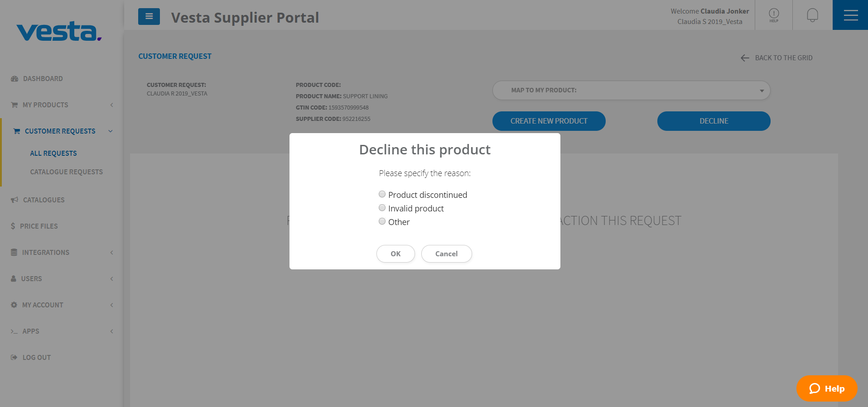Screen dimensions: 868x407
Task: Expand the My Products sidebar section
Action: [x=62, y=105]
